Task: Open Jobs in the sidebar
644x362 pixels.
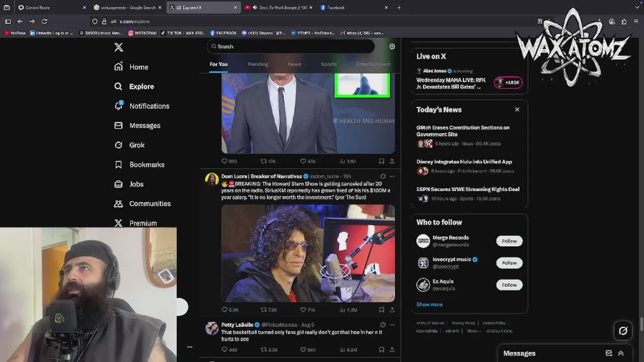Action: (x=129, y=184)
